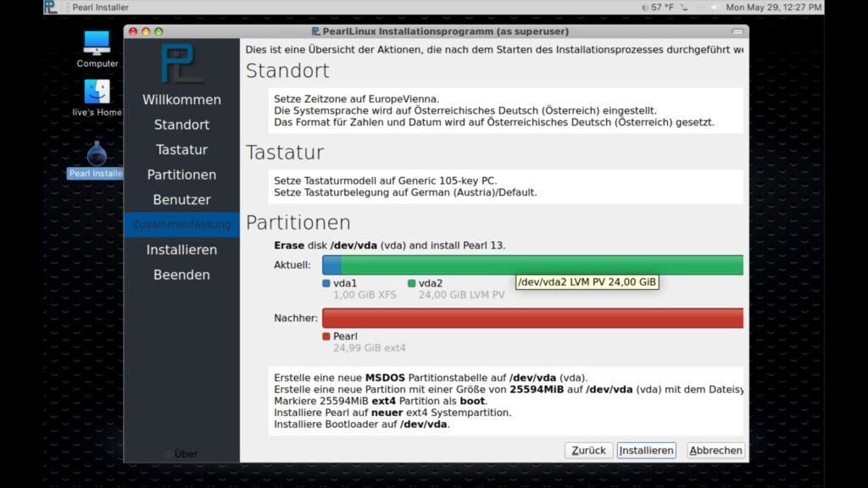
Task: Click the PearlLinux logo in installer sidebar
Action: tap(181, 63)
